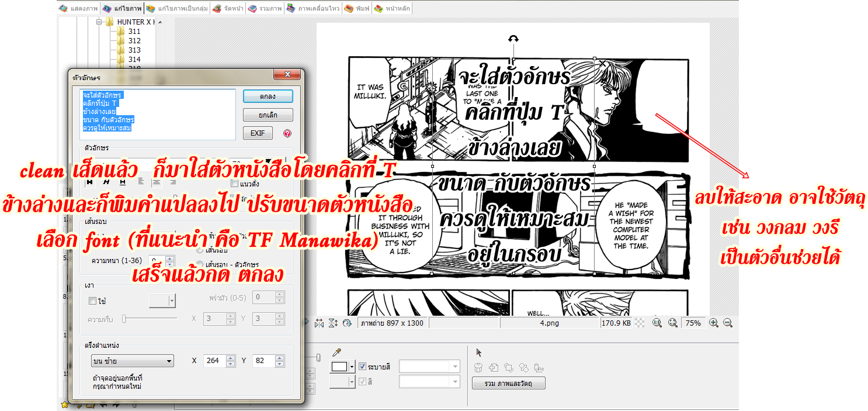This screenshot has width=868, height=411.
Task: Click the white fill color swatch
Action: pyautogui.click(x=339, y=367)
